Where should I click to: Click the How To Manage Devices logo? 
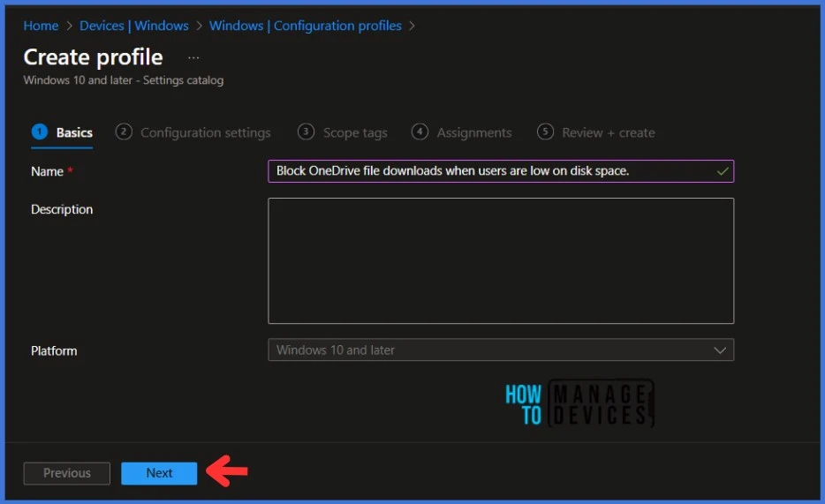[579, 404]
